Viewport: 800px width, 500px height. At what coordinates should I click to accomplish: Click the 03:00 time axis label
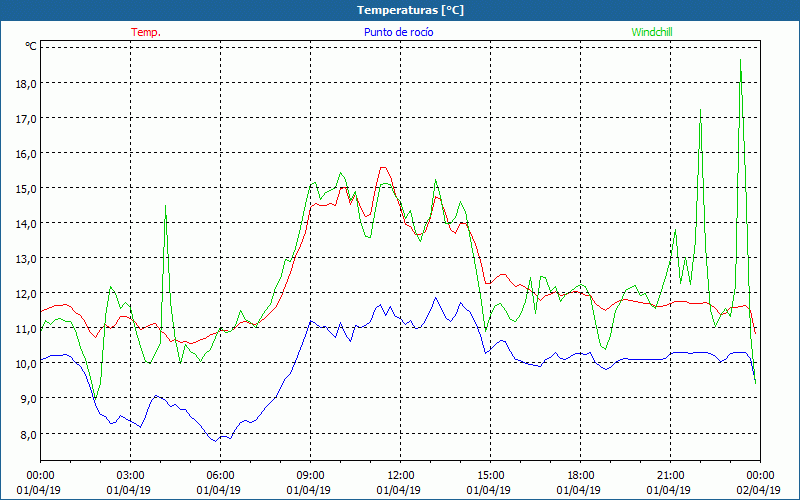pyautogui.click(x=130, y=476)
